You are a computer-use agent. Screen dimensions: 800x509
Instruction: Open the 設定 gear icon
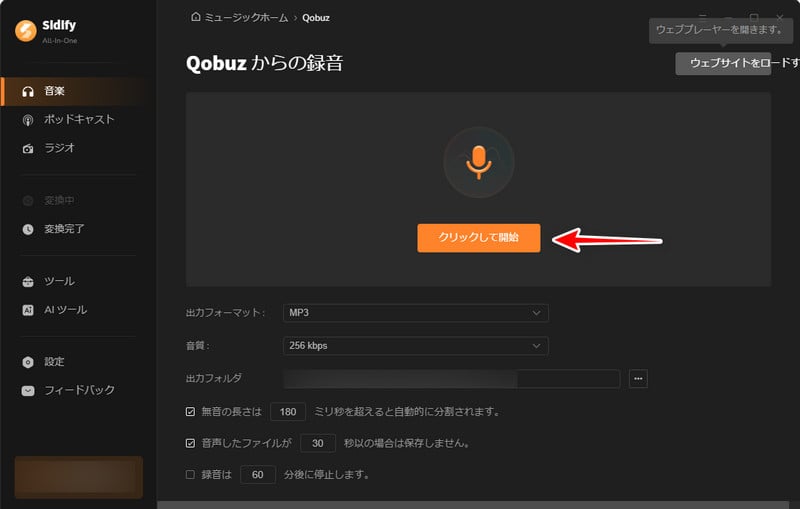pos(28,362)
